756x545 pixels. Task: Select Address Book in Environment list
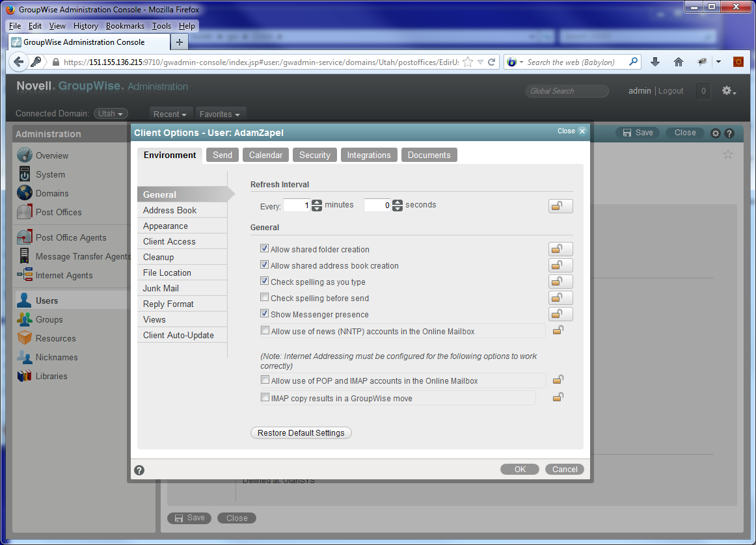click(182, 210)
